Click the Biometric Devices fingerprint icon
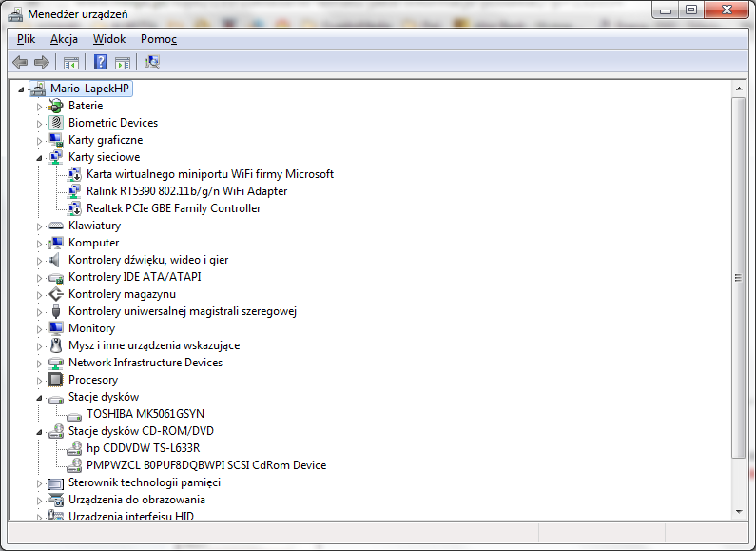 [56, 123]
